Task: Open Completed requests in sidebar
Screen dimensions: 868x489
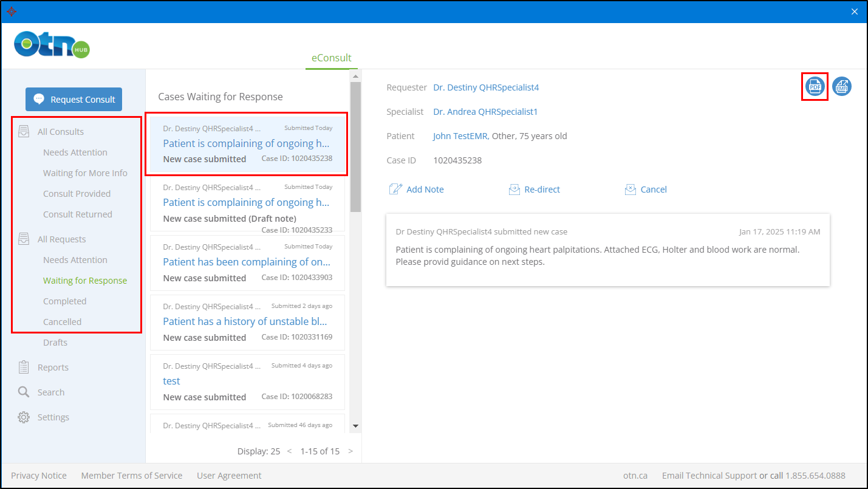Action: coord(64,301)
